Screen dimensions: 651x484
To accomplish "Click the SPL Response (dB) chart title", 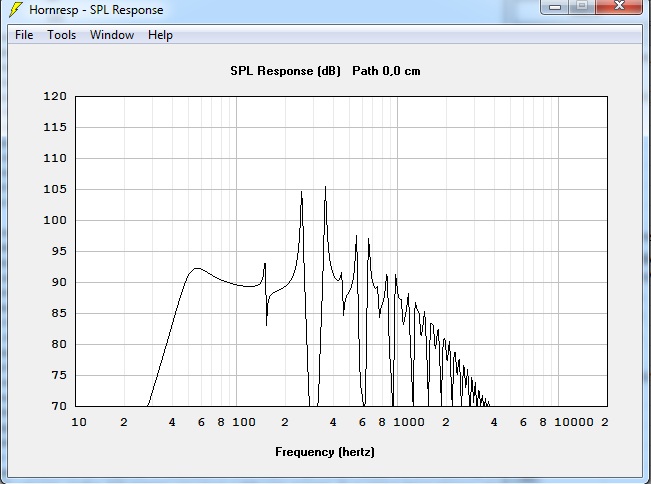I will (285, 71).
